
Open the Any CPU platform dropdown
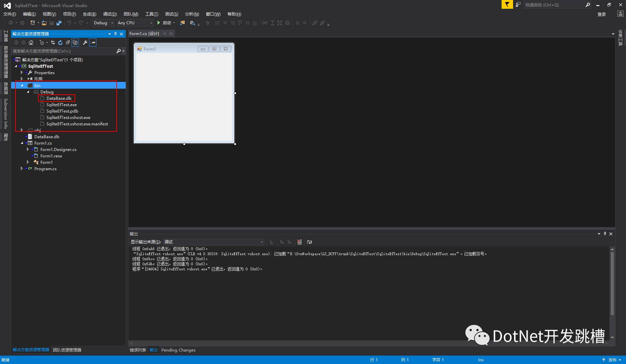click(135, 23)
